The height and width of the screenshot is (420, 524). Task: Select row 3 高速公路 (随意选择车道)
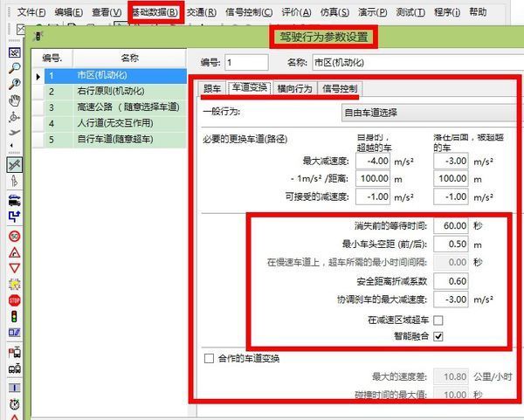115,107
